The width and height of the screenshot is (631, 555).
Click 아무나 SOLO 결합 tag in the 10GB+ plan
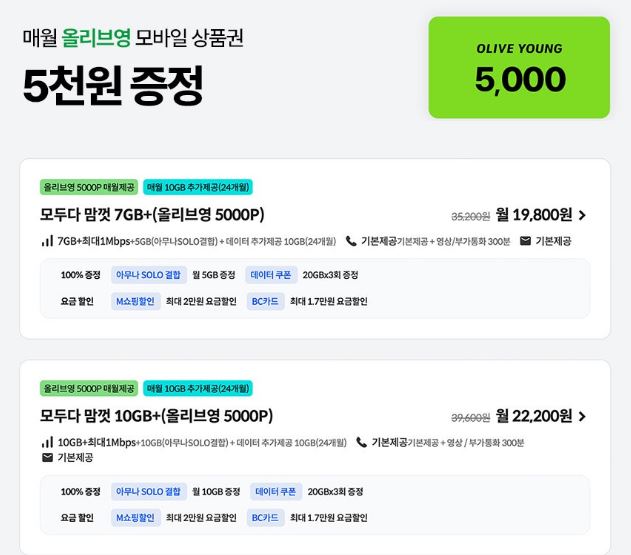[x=148, y=491]
